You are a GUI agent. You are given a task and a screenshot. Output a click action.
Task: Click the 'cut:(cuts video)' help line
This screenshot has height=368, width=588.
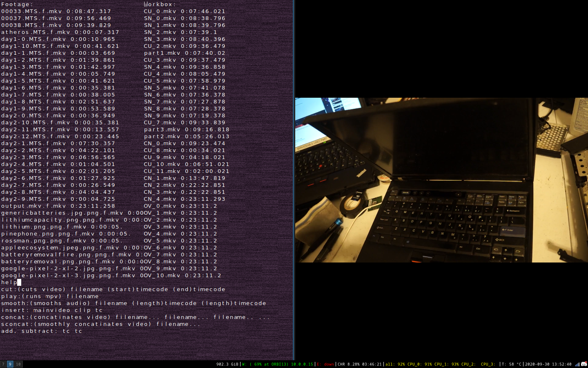point(113,289)
